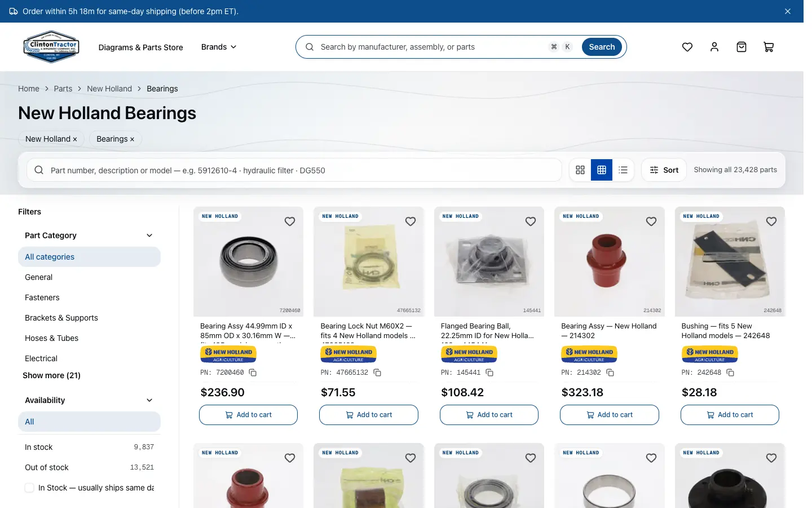Screen dimensions: 812x508
Task: Add Bearing Assy $236.90 to cart
Action: (x=248, y=415)
